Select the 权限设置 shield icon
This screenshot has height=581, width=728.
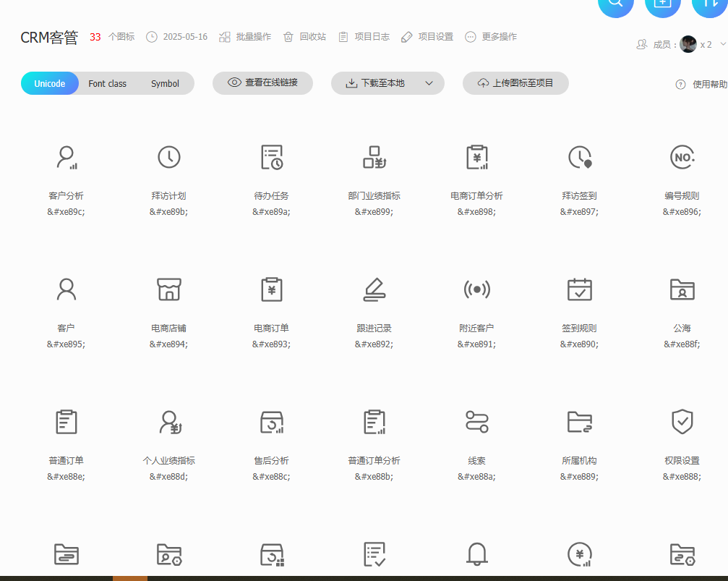point(682,421)
